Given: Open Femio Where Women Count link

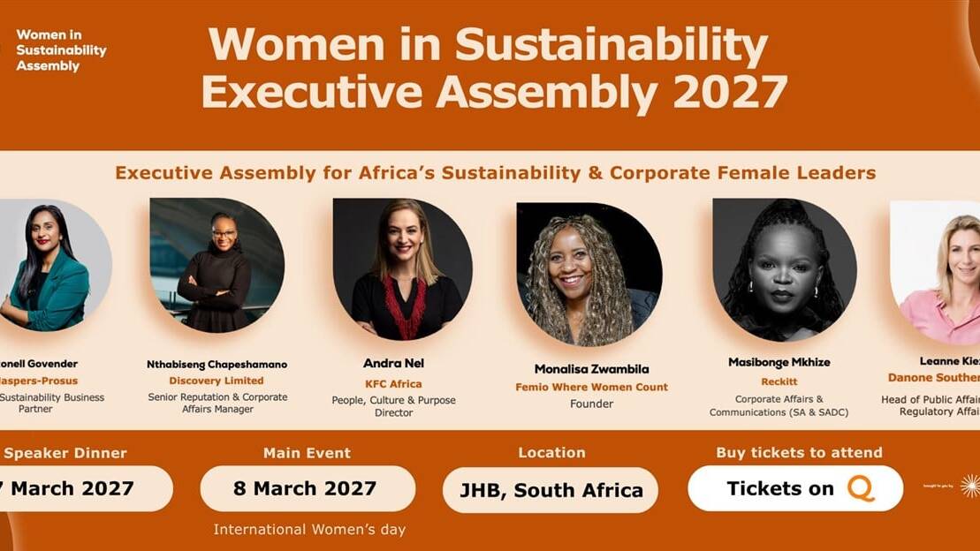Looking at the screenshot, I should point(591,387).
